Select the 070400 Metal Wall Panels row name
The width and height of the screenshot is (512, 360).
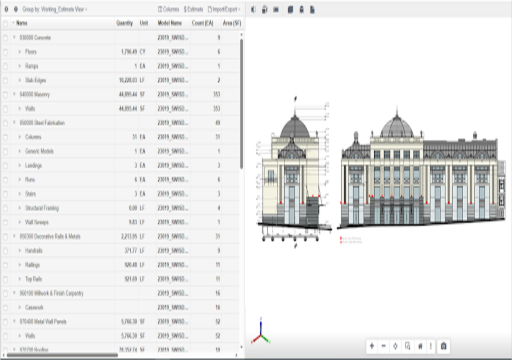click(x=43, y=322)
